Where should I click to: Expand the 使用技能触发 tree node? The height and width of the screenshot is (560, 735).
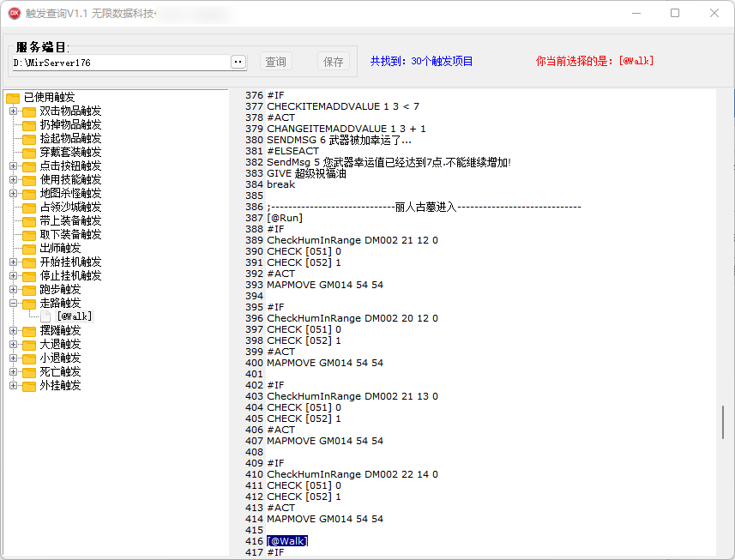point(13,179)
